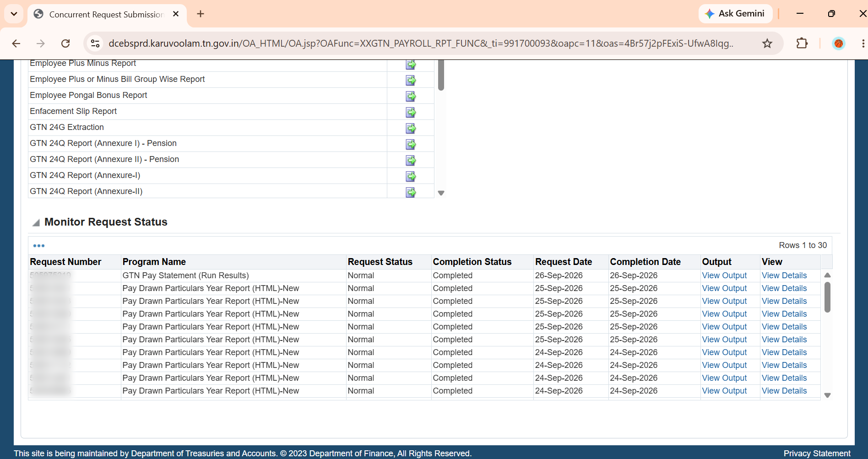The image size is (868, 459).
Task: Submit Employee Plus or Minus Bill Group Wise Report
Action: pos(411,80)
